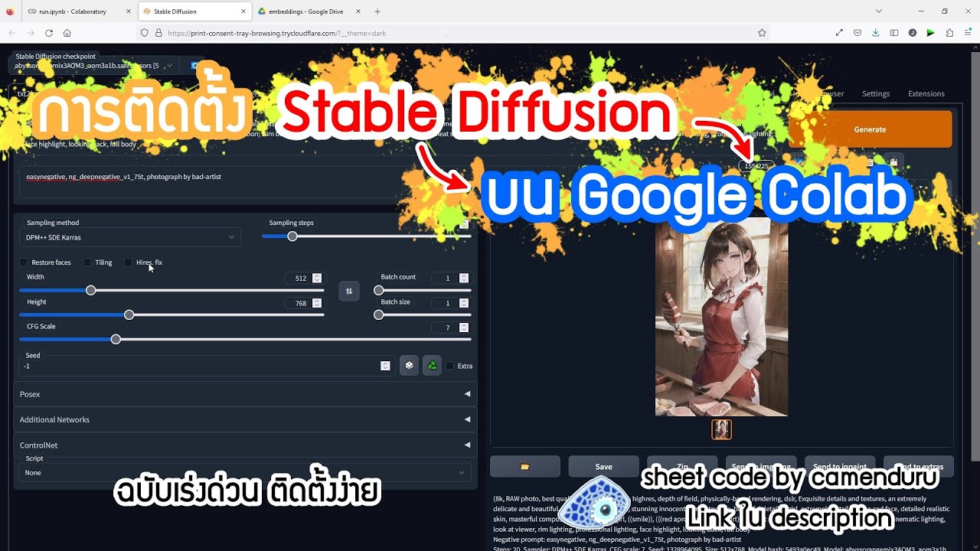Screen dimensions: 980x551
Task: Tick the seed Extra checkbox
Action: pyautogui.click(x=450, y=366)
